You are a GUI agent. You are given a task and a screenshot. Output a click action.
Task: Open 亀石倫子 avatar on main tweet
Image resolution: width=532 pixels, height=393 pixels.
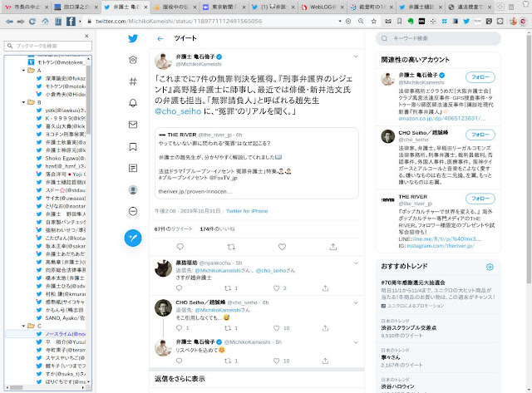163,61
